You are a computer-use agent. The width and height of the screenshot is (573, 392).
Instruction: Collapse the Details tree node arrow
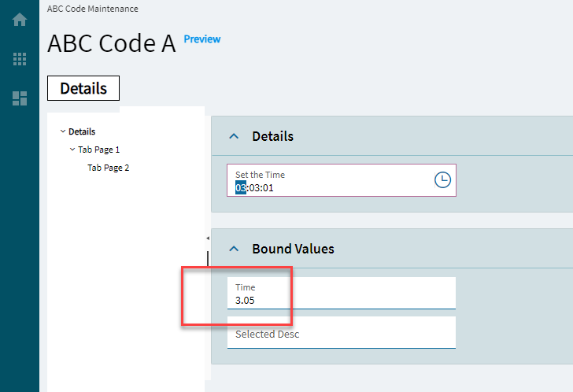(63, 131)
